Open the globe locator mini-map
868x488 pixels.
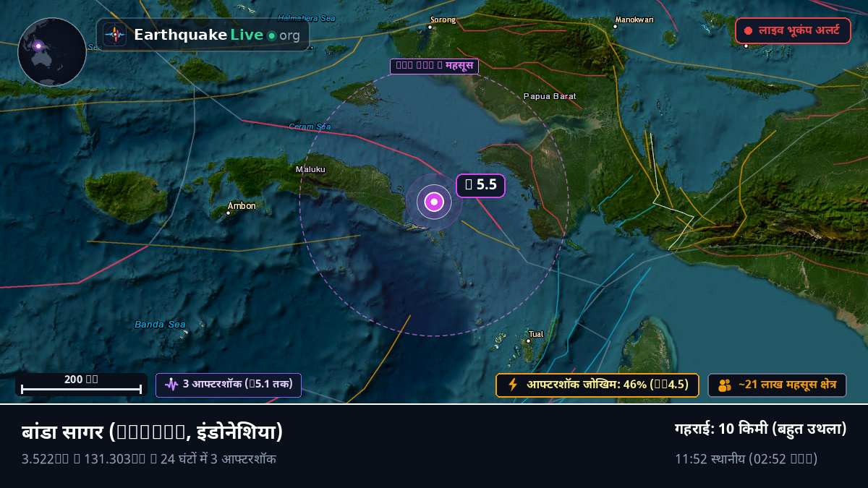pos(52,52)
